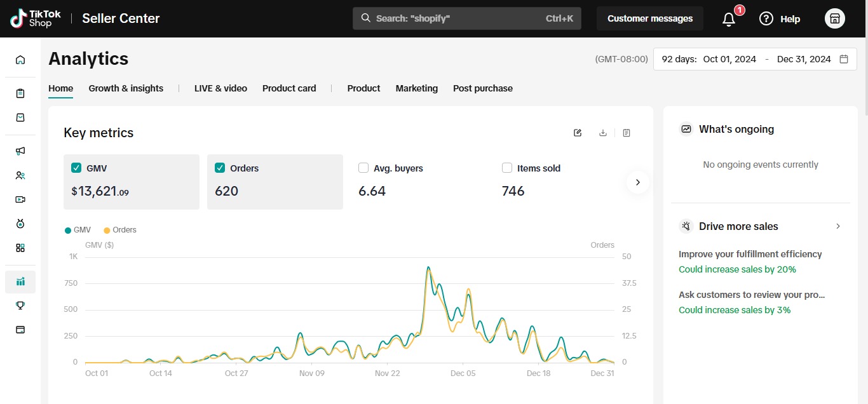This screenshot has width=868, height=404.
Task: Click 'Could increase sales by 20%'
Action: [x=737, y=269]
